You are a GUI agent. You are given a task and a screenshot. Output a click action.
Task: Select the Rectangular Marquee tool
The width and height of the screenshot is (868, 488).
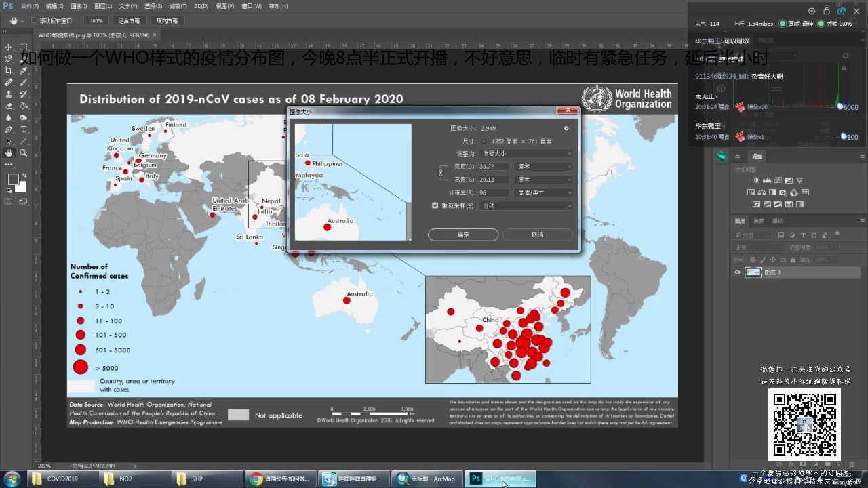tap(23, 47)
